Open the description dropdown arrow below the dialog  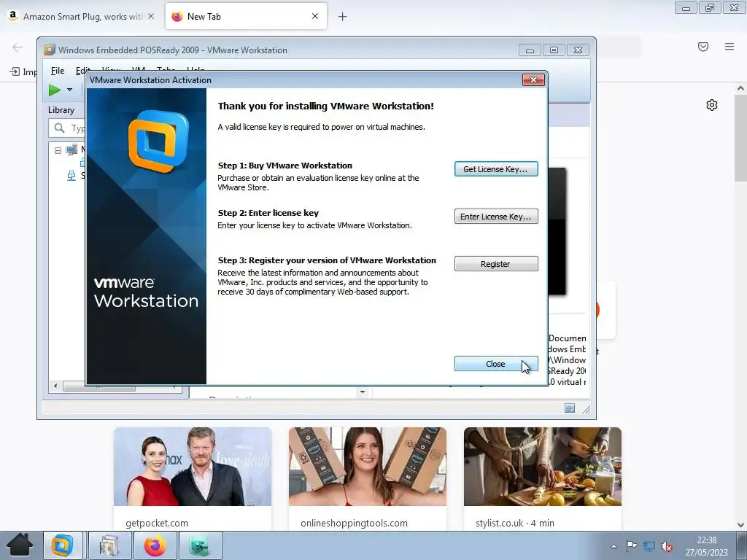tap(363, 392)
